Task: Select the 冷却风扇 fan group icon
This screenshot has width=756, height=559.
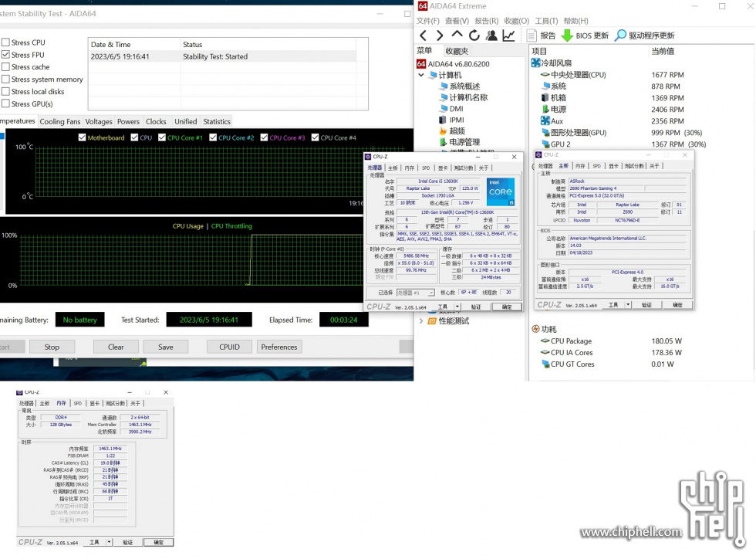Action: pyautogui.click(x=535, y=63)
